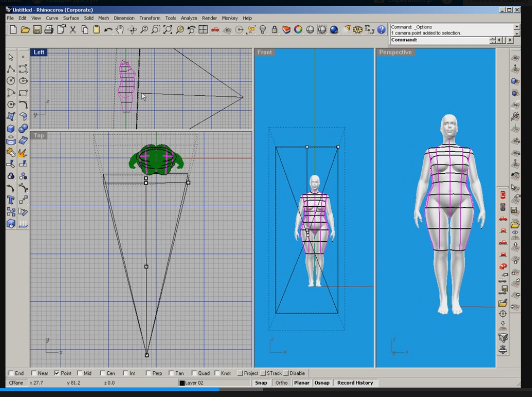Select the Box solid tool

[x=11, y=128]
